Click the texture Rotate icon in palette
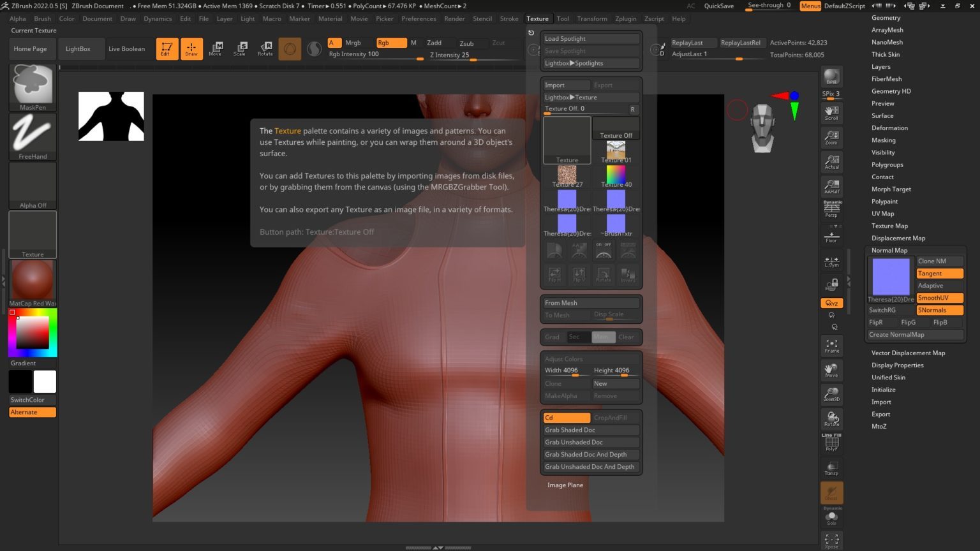 point(604,275)
